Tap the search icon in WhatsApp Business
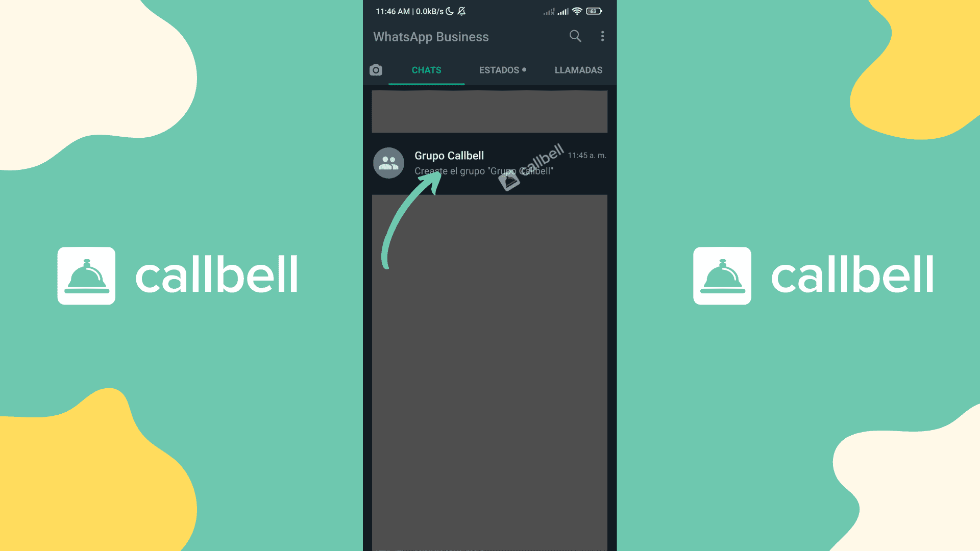 [575, 36]
